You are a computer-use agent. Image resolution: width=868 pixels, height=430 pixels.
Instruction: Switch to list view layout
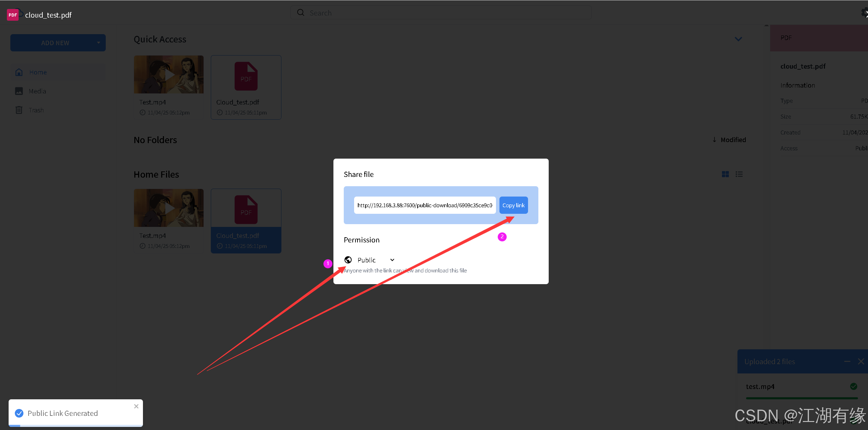739,174
